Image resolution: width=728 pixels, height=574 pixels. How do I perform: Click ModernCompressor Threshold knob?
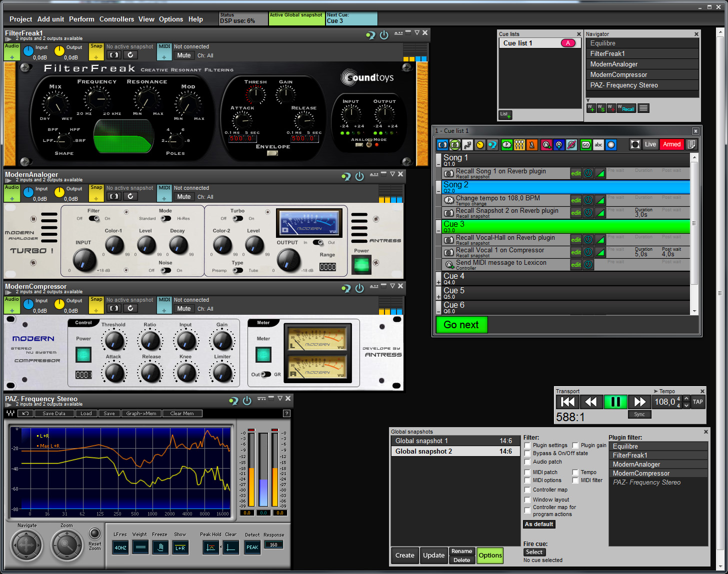[x=114, y=341]
